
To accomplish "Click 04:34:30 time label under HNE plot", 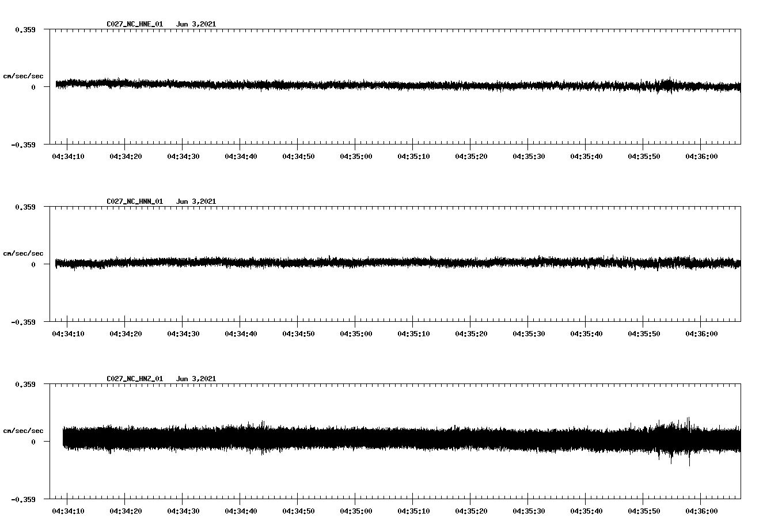I will (x=183, y=157).
